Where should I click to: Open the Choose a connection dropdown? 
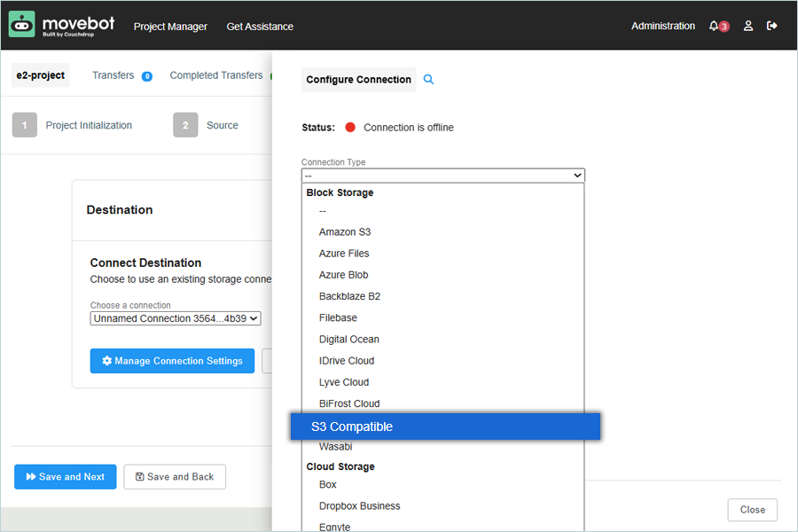(x=176, y=318)
